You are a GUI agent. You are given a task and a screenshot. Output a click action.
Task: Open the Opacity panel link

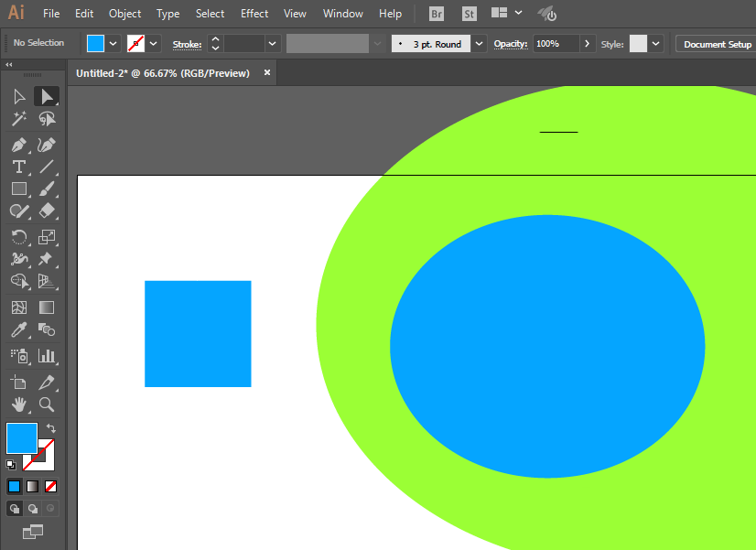pyautogui.click(x=511, y=44)
